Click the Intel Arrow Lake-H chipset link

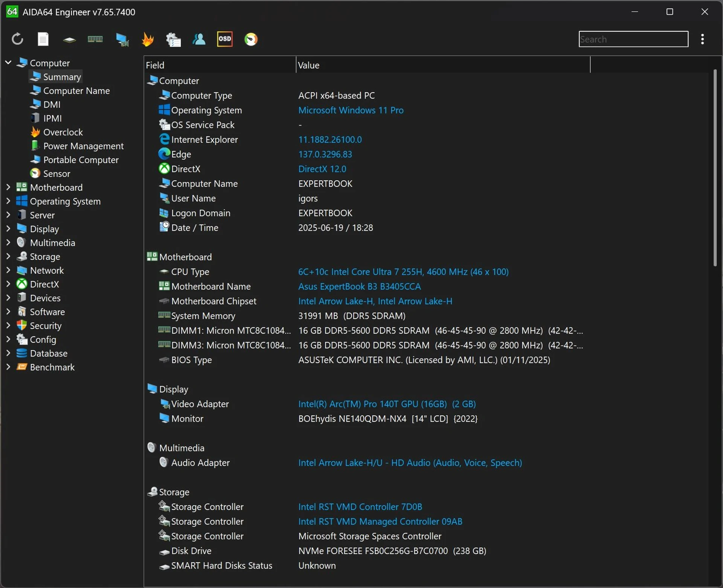pos(375,301)
